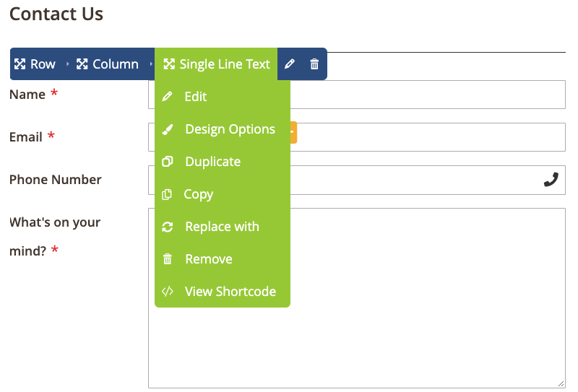Click the phone handset icon in field
Image resolution: width=578 pixels, height=392 pixels.
point(551,180)
